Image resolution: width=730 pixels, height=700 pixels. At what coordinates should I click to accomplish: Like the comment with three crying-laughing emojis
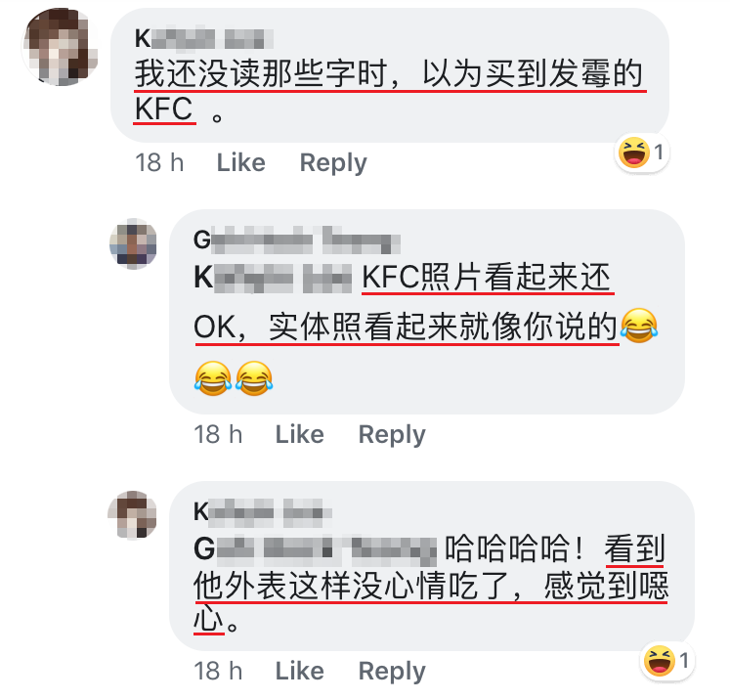pos(299,434)
